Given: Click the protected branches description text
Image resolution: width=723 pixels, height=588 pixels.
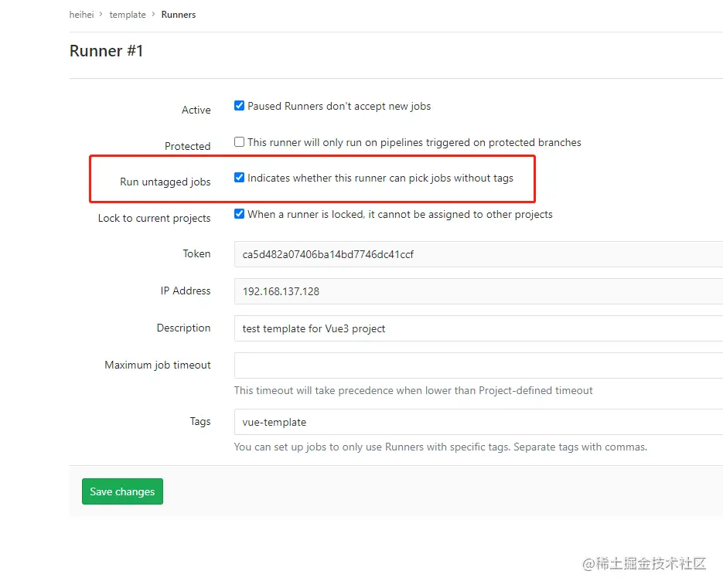Looking at the screenshot, I should [414, 142].
